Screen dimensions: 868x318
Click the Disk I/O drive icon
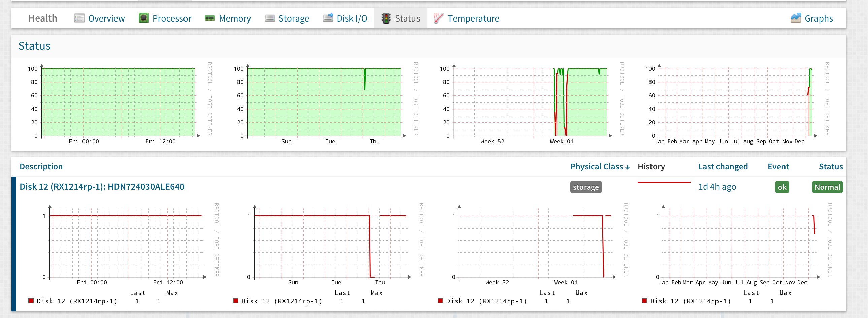(x=328, y=17)
